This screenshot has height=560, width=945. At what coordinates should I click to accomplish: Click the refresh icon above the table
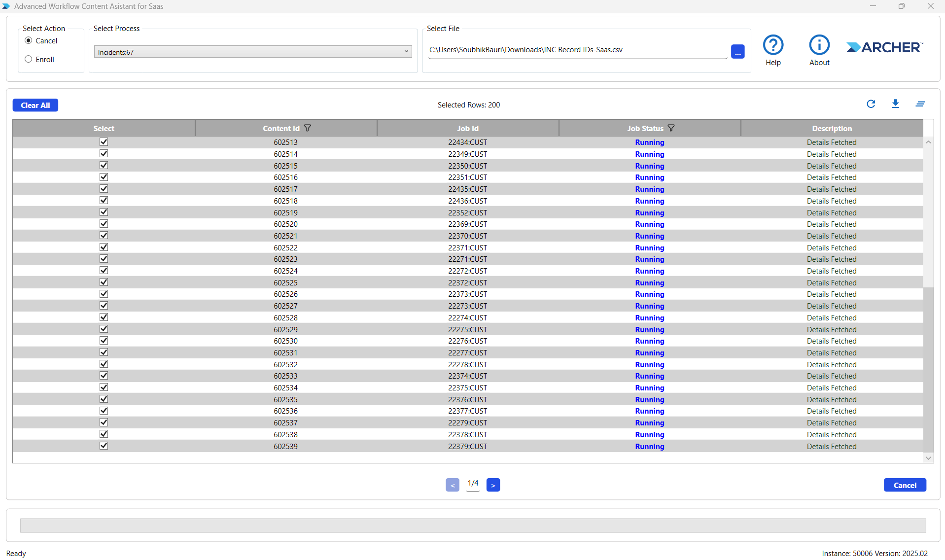click(x=871, y=104)
